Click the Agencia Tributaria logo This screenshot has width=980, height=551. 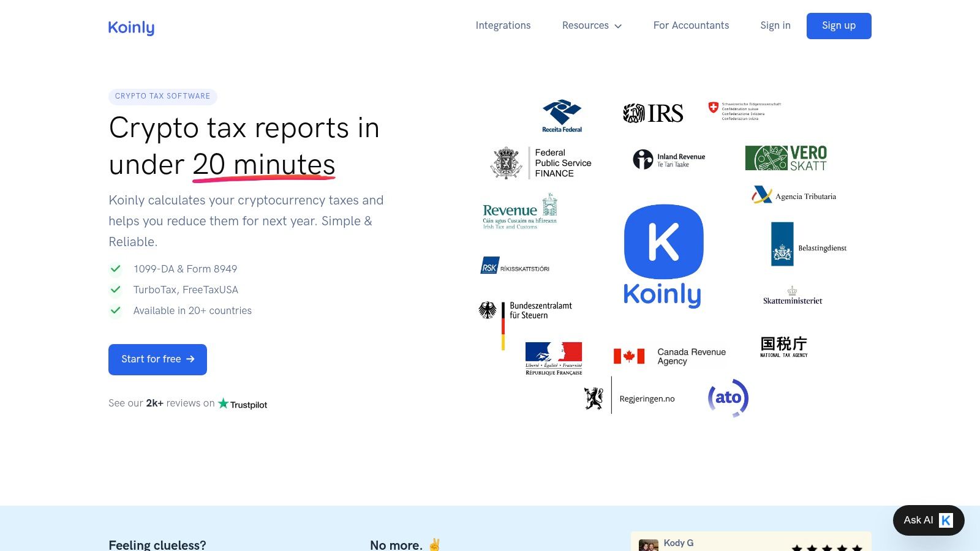tap(794, 195)
